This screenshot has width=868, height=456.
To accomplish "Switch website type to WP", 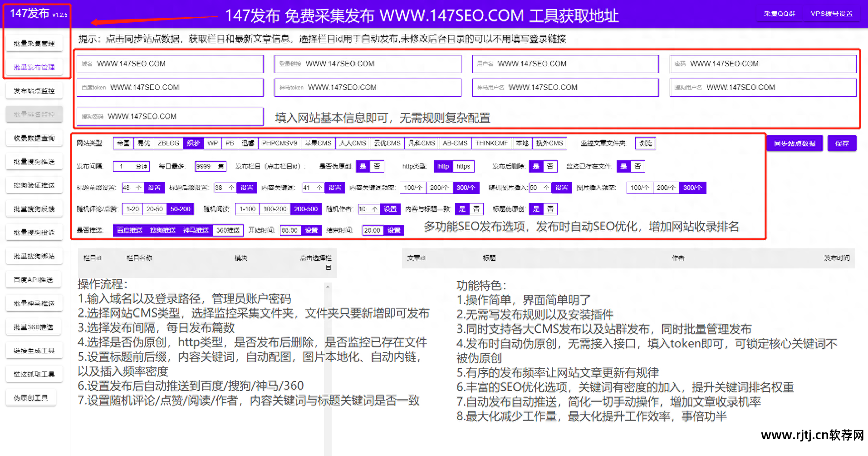I will coord(212,143).
